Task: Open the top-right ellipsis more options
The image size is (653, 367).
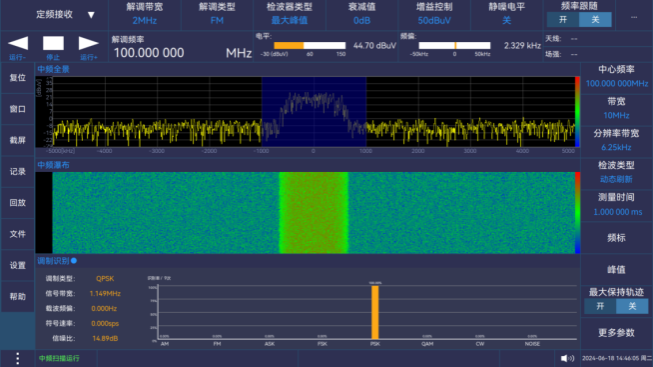Action: point(634,17)
